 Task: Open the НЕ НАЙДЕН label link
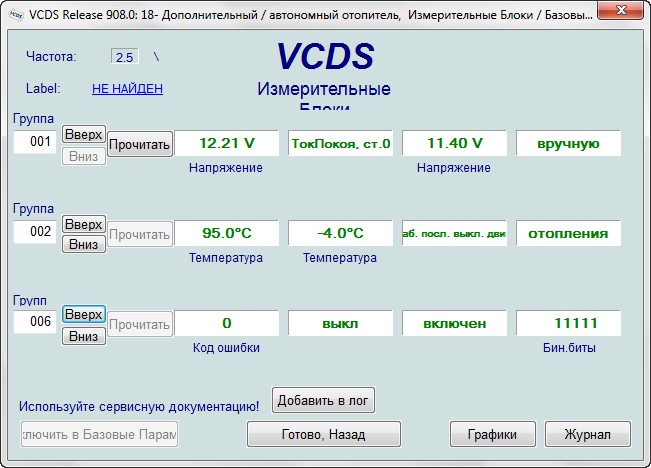click(x=127, y=88)
